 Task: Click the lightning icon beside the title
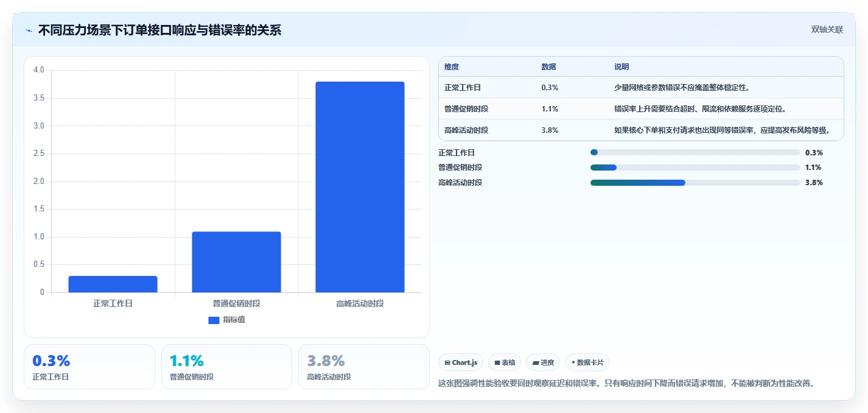29,30
